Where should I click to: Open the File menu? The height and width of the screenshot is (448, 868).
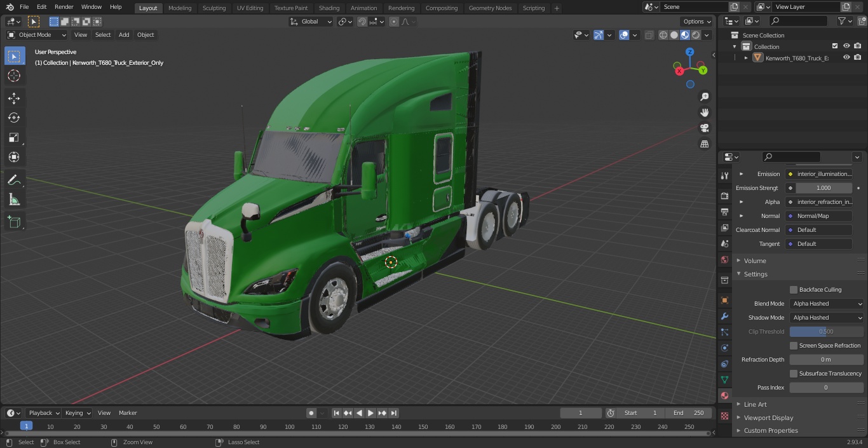(24, 7)
